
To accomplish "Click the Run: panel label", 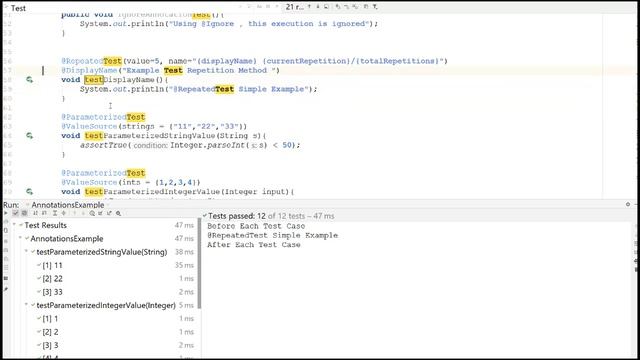I will [11, 204].
